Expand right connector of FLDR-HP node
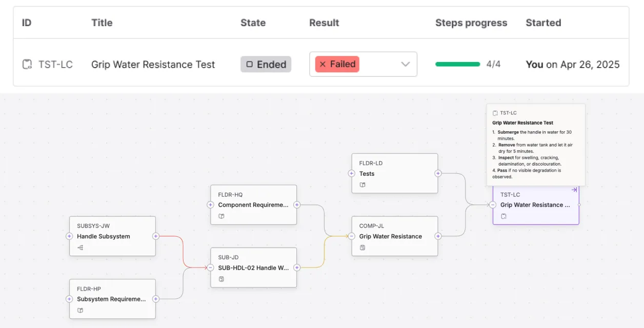 click(155, 299)
